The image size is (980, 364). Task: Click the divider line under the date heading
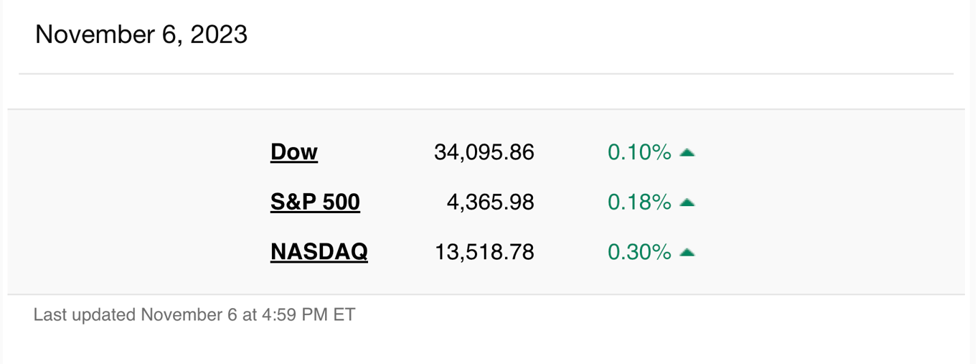tap(486, 73)
